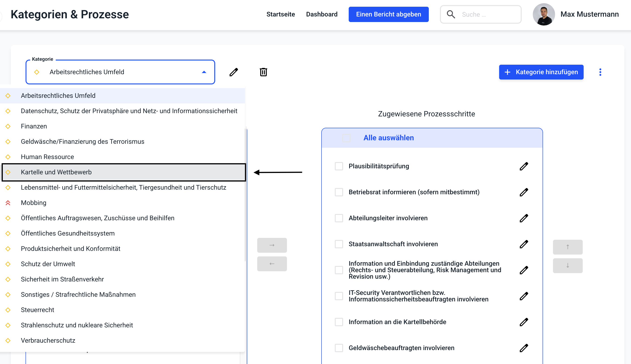This screenshot has height=364, width=631.
Task: Click pencil icon for Information an die Kartellbehörde
Action: coord(524,322)
